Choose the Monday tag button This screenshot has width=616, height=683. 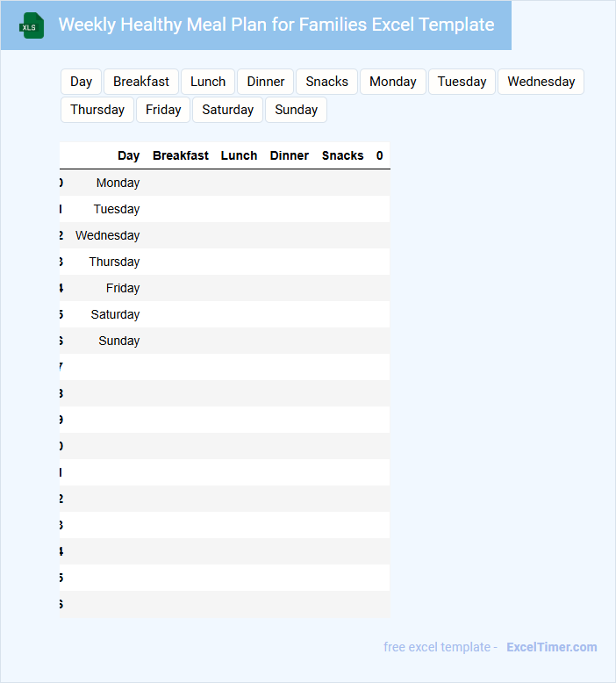point(392,82)
